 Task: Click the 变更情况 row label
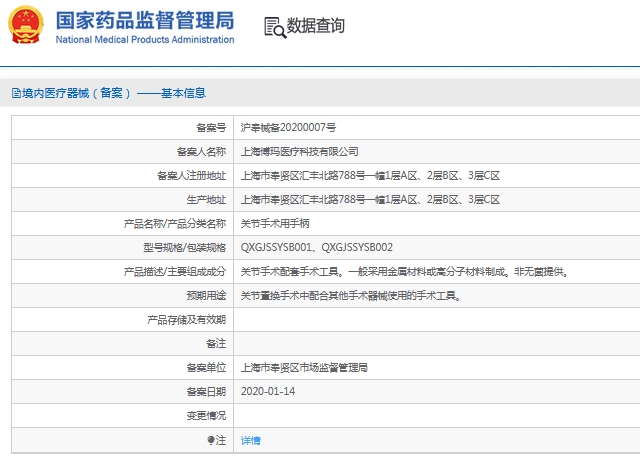pos(206,416)
